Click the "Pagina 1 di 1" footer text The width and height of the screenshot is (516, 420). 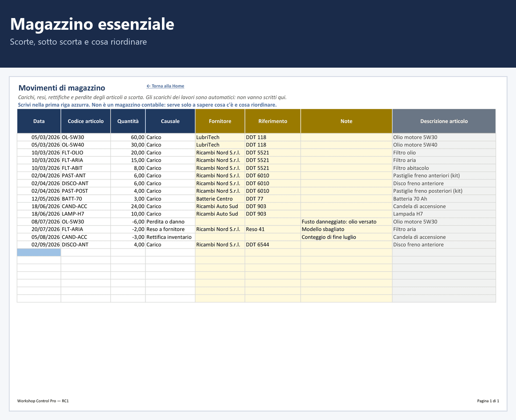click(488, 401)
